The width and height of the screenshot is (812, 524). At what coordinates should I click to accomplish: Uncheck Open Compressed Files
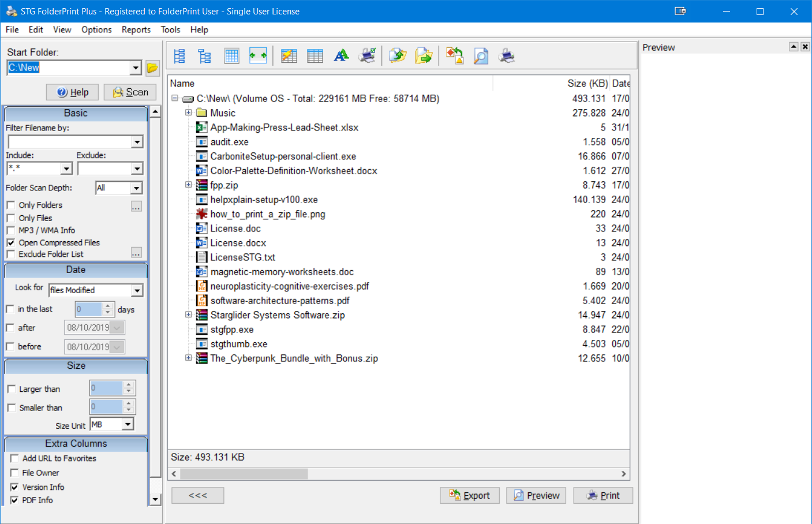click(11, 242)
